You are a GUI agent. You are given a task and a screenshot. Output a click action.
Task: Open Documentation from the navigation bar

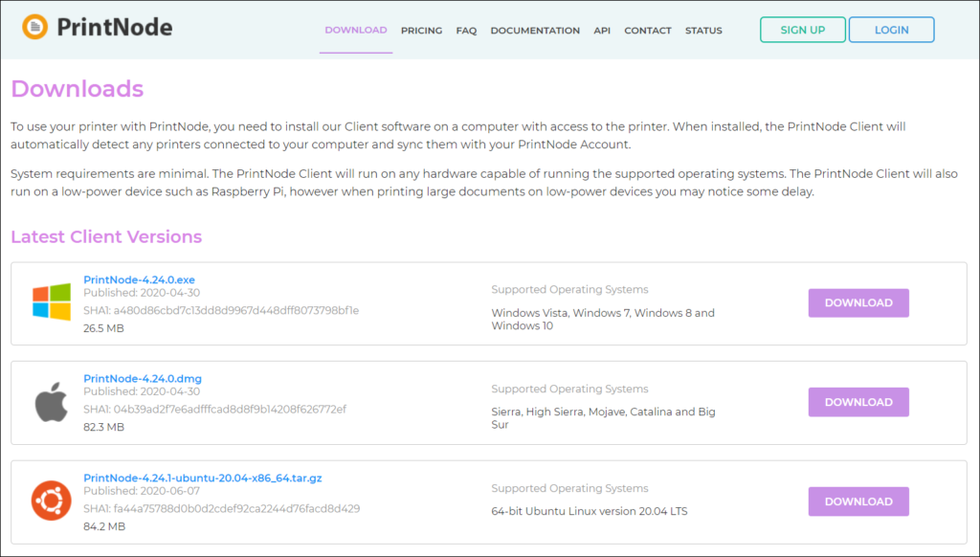(x=535, y=30)
